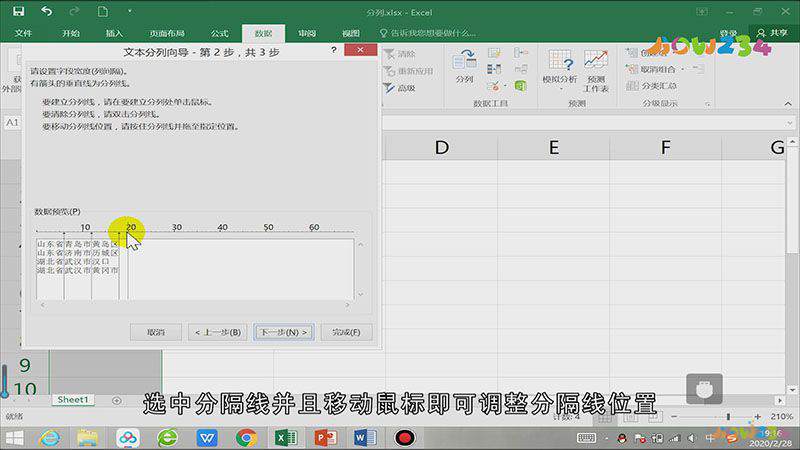
Task: Select column D header
Action: pos(441,147)
